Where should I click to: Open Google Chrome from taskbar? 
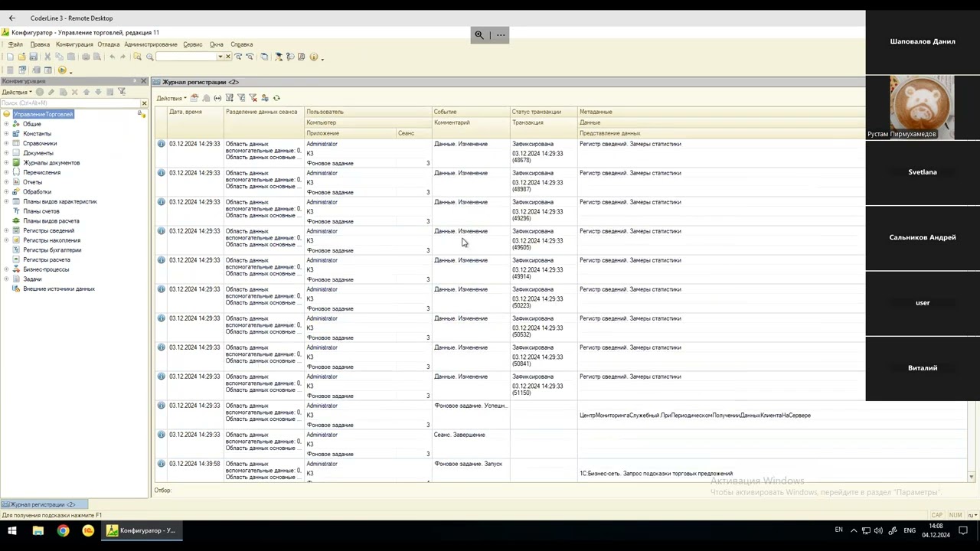(x=63, y=530)
